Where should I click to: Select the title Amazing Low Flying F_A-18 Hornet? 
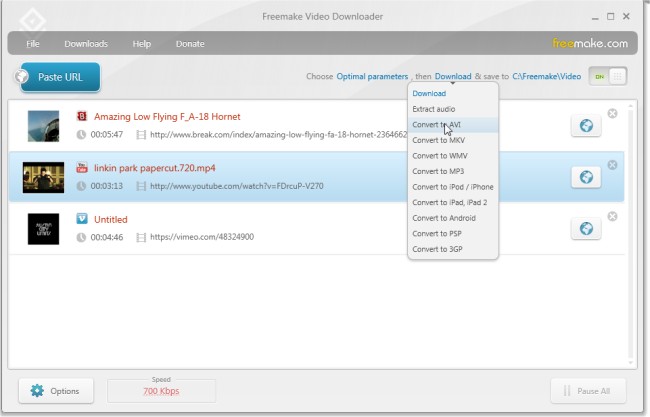click(x=167, y=116)
